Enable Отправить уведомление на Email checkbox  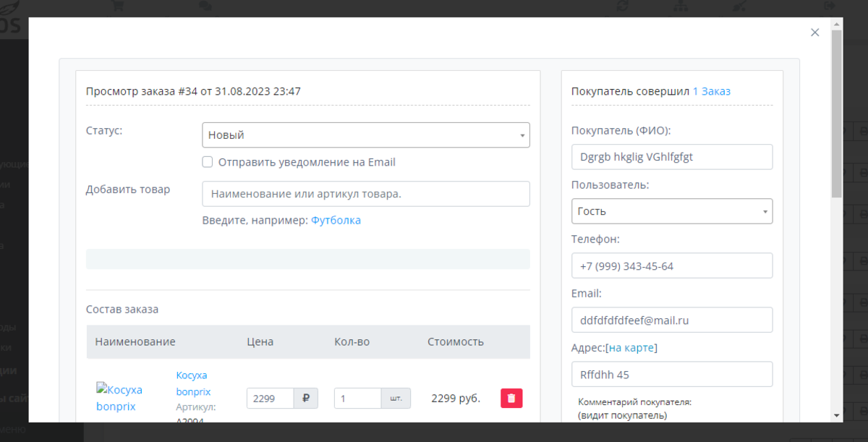point(208,162)
